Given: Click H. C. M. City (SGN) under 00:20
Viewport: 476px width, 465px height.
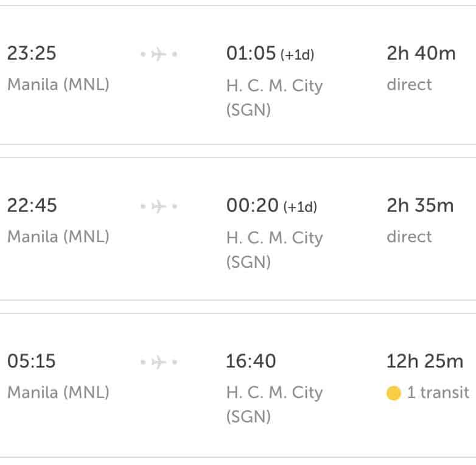Looking at the screenshot, I should [x=274, y=250].
